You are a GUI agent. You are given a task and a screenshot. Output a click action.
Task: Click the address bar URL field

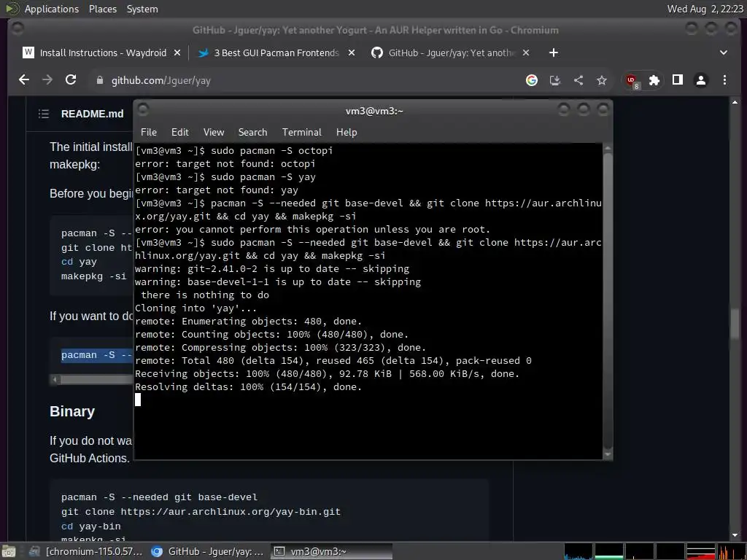coord(305,80)
